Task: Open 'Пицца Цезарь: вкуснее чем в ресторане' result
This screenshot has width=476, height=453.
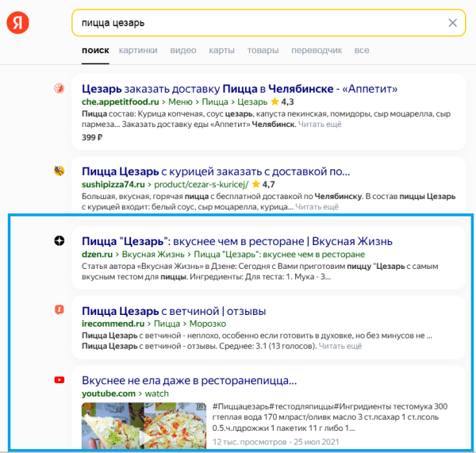Action: point(237,241)
